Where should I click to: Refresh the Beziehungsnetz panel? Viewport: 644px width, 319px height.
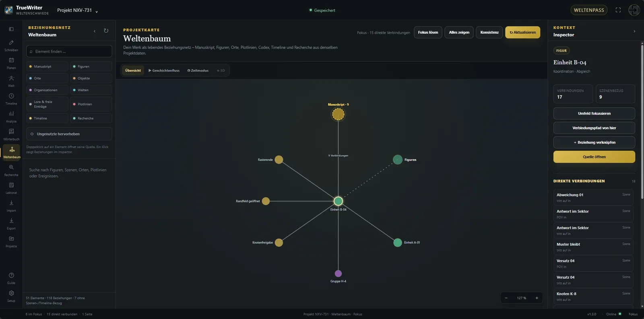pos(106,31)
